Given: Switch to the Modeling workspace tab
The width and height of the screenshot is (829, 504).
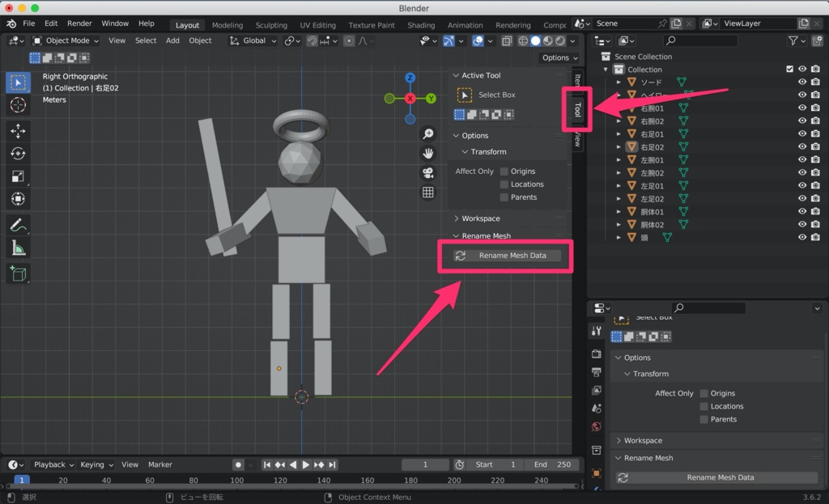Looking at the screenshot, I should (x=227, y=25).
